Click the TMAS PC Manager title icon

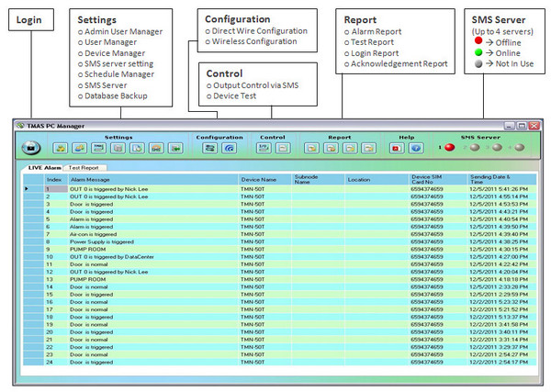[x=20, y=126]
